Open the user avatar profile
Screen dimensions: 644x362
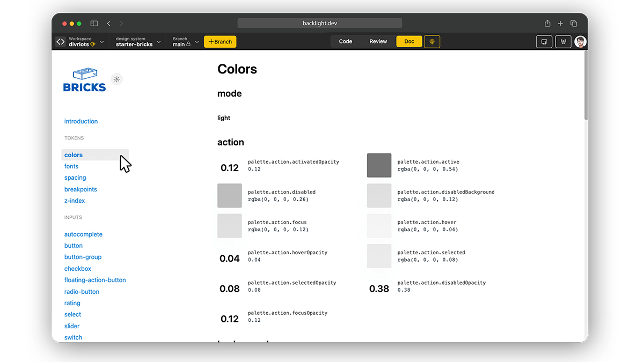580,41
